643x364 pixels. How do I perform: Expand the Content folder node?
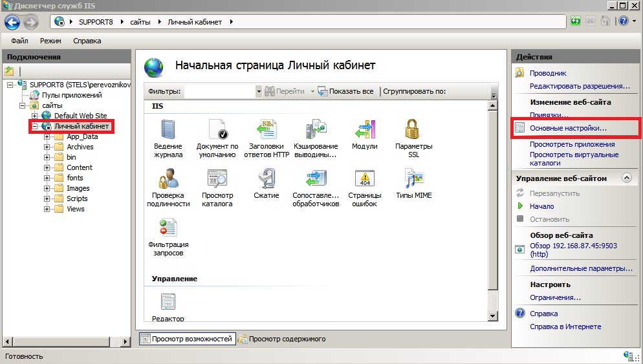47,167
